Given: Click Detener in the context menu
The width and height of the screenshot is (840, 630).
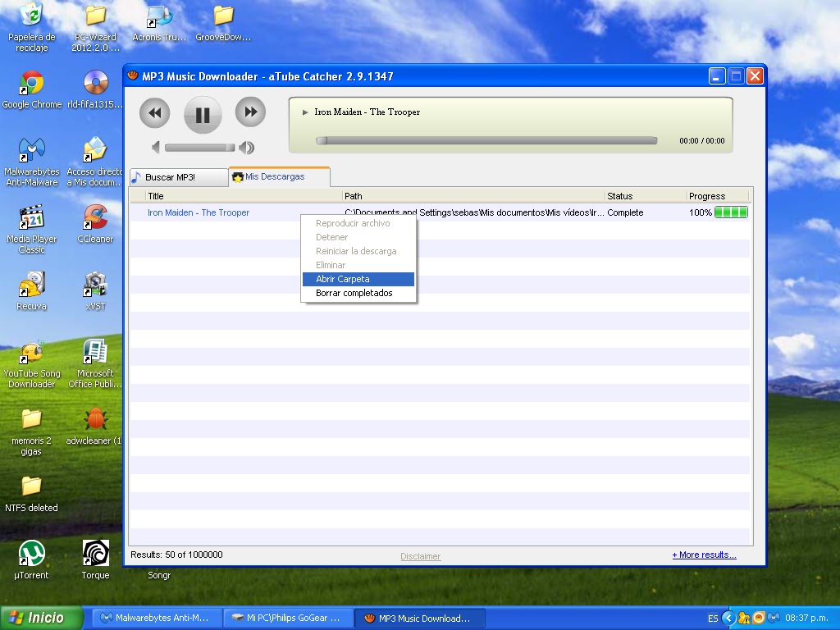Looking at the screenshot, I should 358,237.
